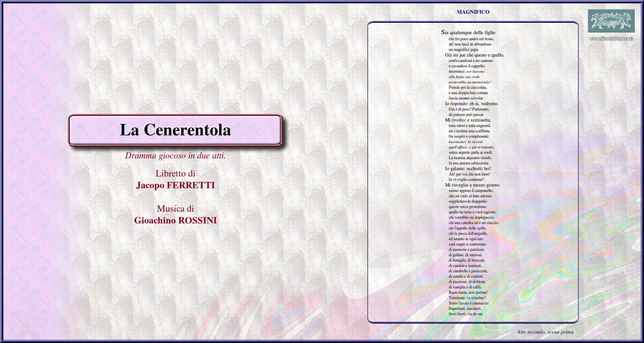Click the line 'Mi rivolto: e vezzosetta'
Image resolution: width=644 pixels, height=343 pixels.
pos(468,120)
